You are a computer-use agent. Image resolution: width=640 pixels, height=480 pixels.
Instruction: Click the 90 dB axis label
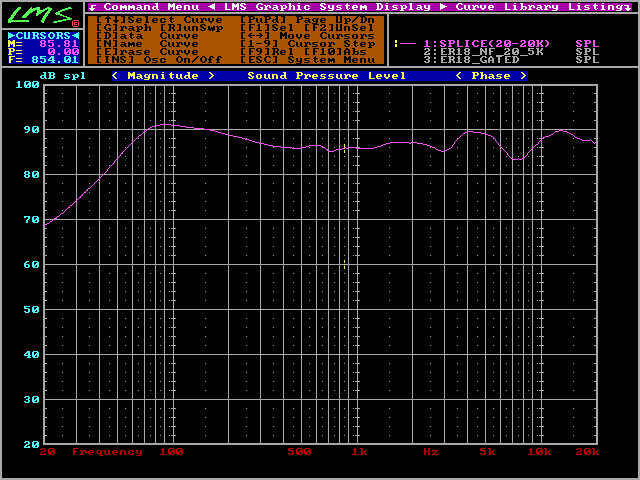pos(31,130)
